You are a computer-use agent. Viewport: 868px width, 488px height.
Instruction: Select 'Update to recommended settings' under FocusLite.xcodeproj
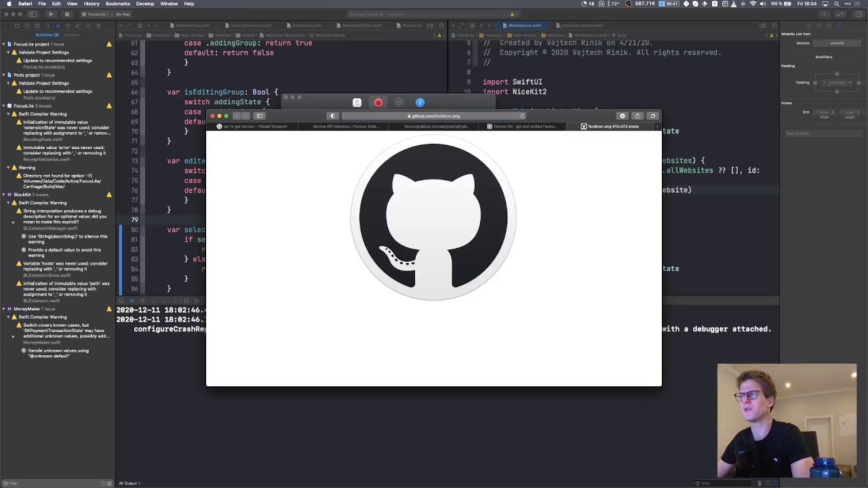pyautogui.click(x=57, y=60)
